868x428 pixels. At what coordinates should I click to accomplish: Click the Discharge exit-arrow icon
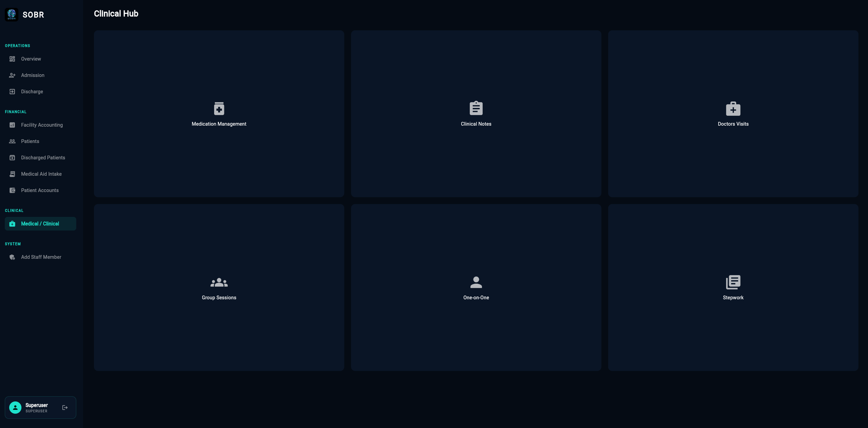coord(12,92)
